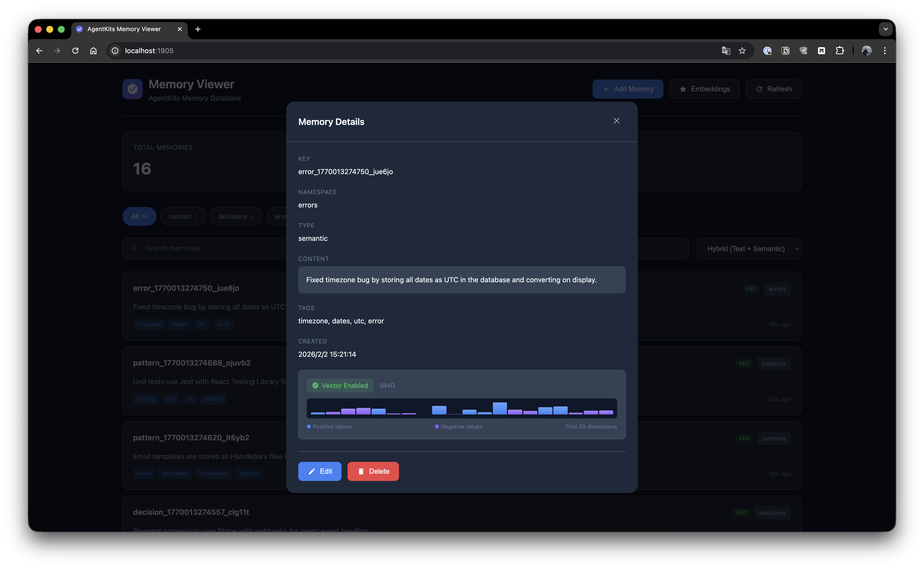Select the decisions namespace filter
The height and width of the screenshot is (569, 924).
tap(236, 216)
